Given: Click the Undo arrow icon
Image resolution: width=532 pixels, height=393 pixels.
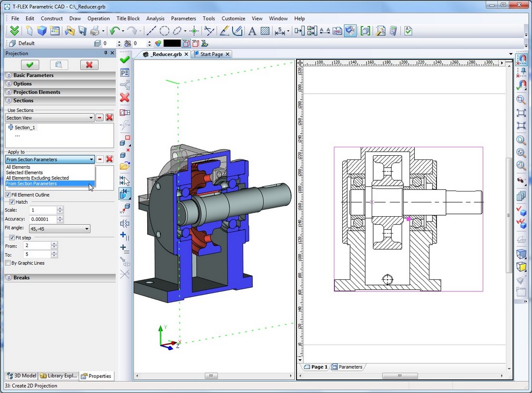Looking at the screenshot, I should [x=114, y=31].
